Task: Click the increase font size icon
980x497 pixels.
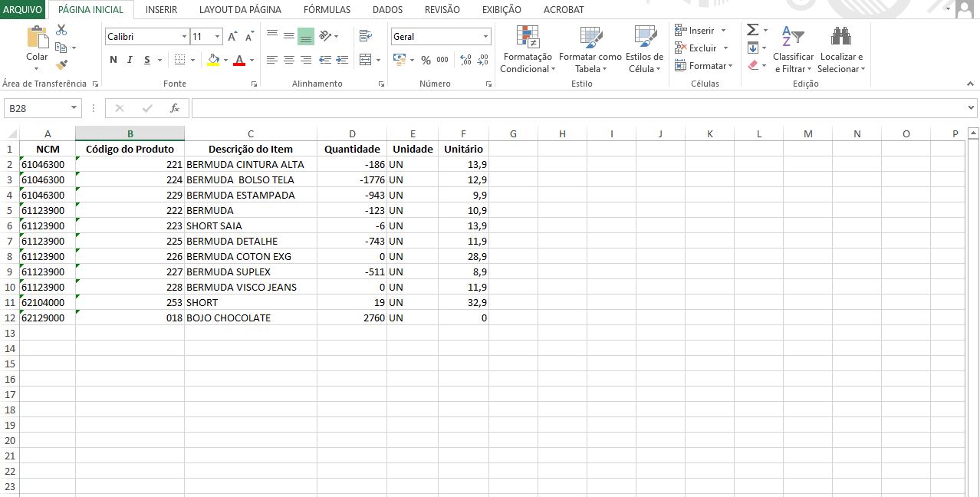Action: pos(233,37)
